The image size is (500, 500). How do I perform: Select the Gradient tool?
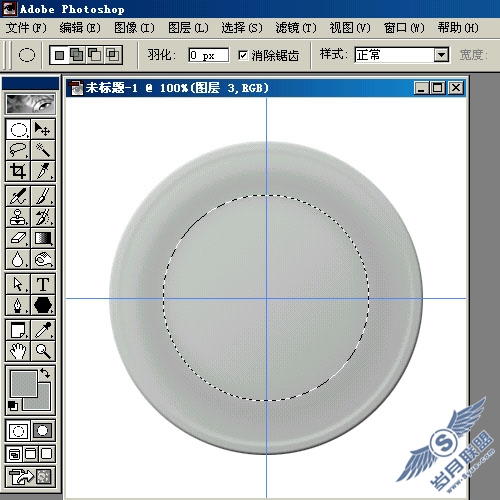(x=43, y=238)
